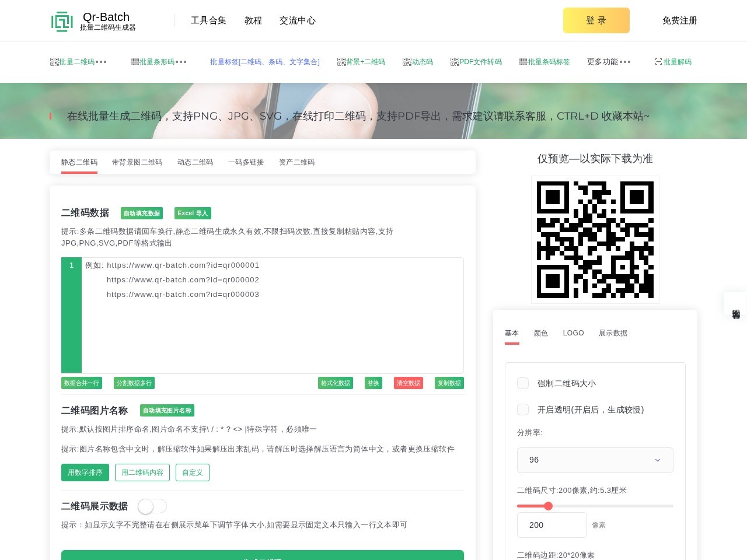
Task: Select the LOGO settings tab
Action: (x=573, y=333)
